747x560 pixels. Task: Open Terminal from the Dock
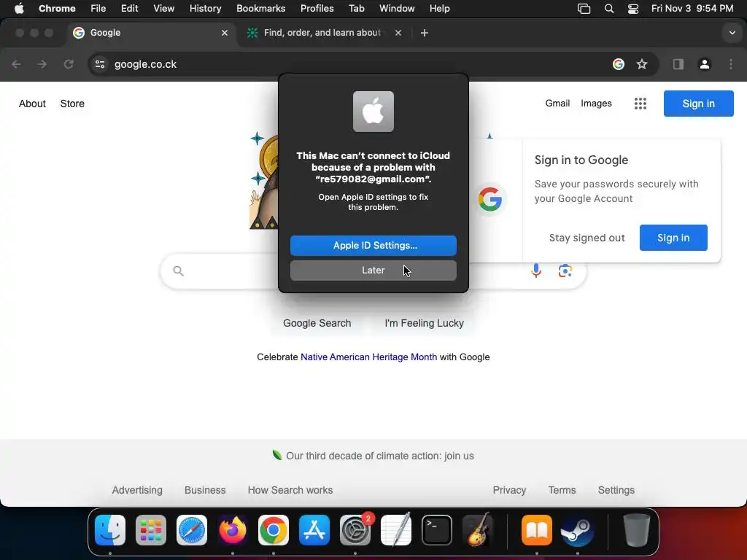coord(437,530)
